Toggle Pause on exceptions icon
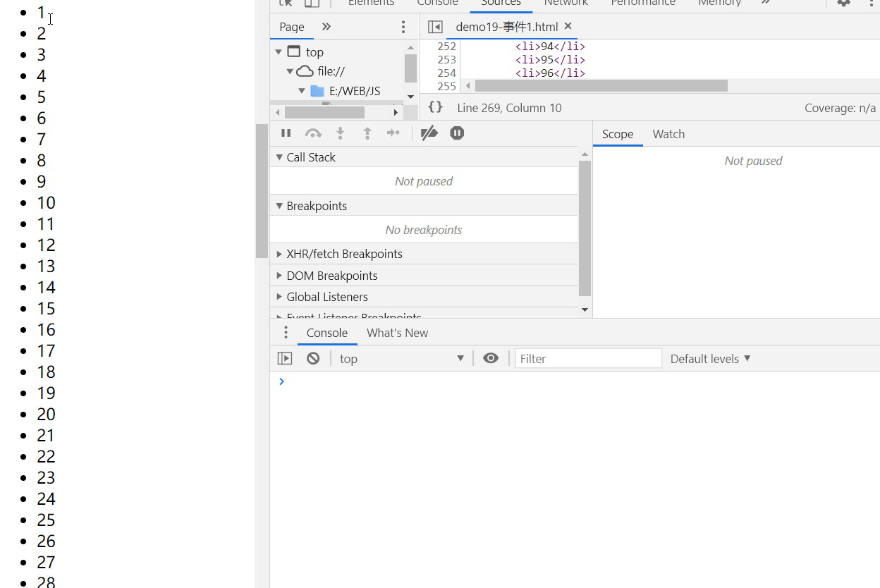Screen dimensions: 880x588 [457, 133]
